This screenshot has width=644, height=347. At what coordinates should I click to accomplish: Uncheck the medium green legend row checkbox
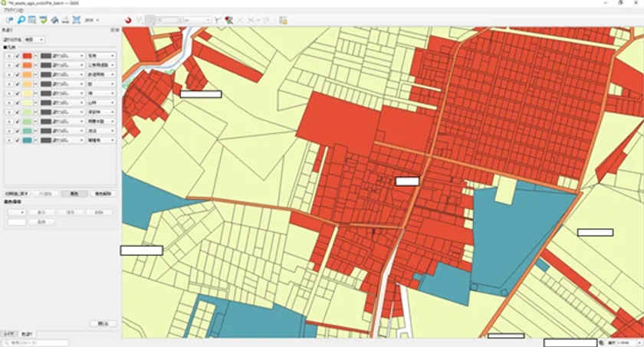pos(17,122)
